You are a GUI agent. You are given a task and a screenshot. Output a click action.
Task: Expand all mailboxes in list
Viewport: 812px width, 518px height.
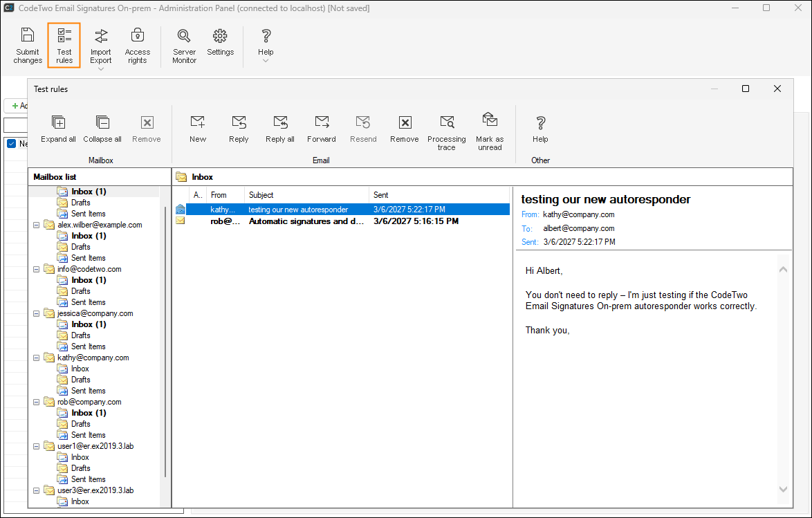(x=59, y=129)
